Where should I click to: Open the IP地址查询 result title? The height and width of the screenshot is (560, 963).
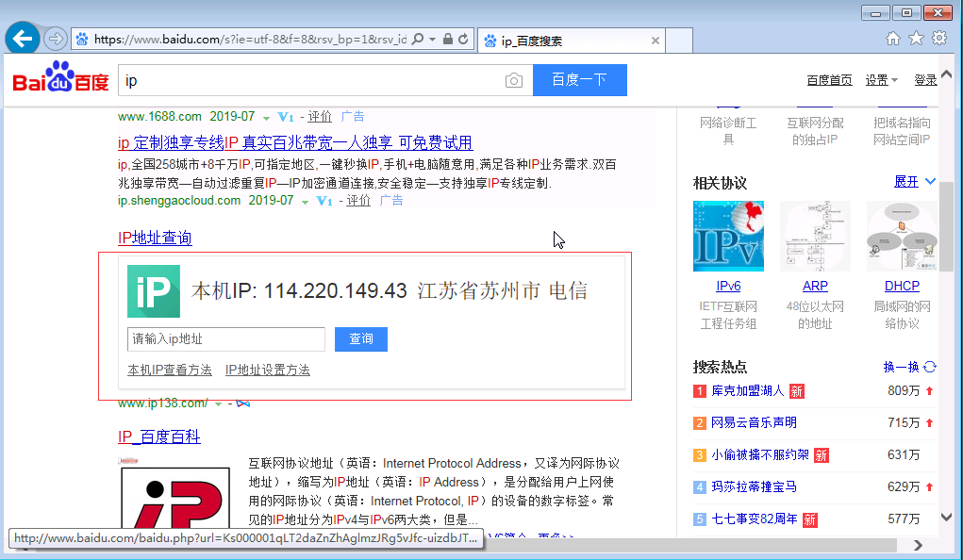click(155, 238)
